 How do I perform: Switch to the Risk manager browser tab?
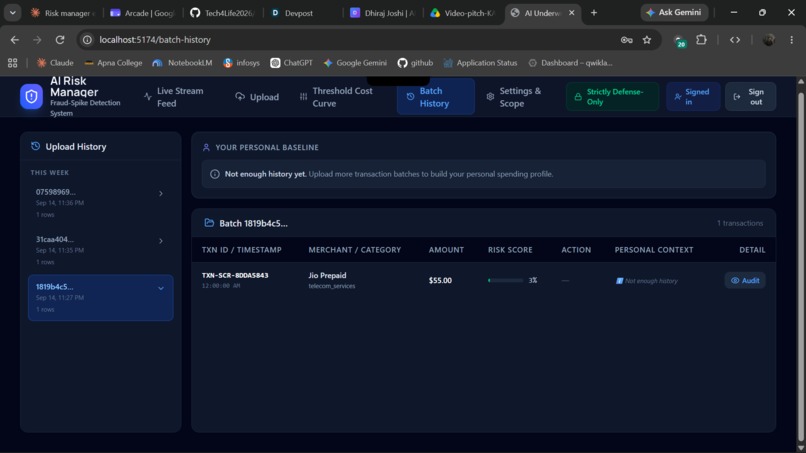click(x=63, y=13)
